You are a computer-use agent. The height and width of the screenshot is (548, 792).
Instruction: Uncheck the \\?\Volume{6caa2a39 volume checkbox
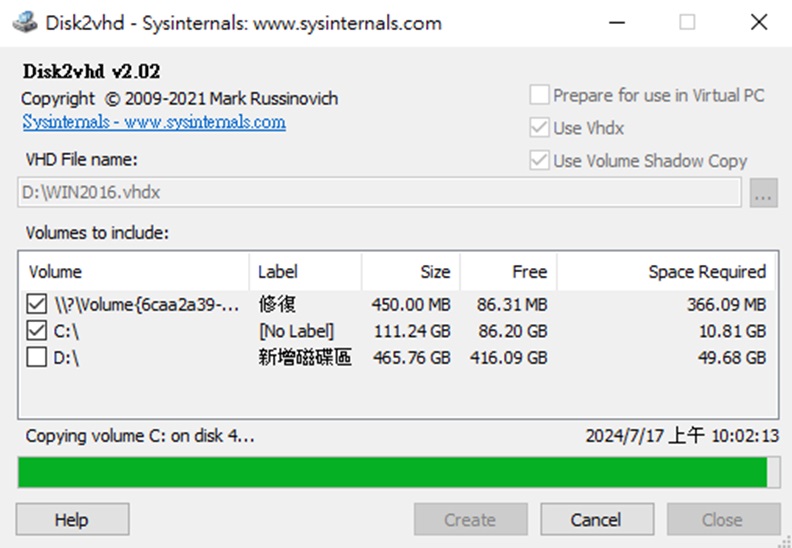pos(36,305)
